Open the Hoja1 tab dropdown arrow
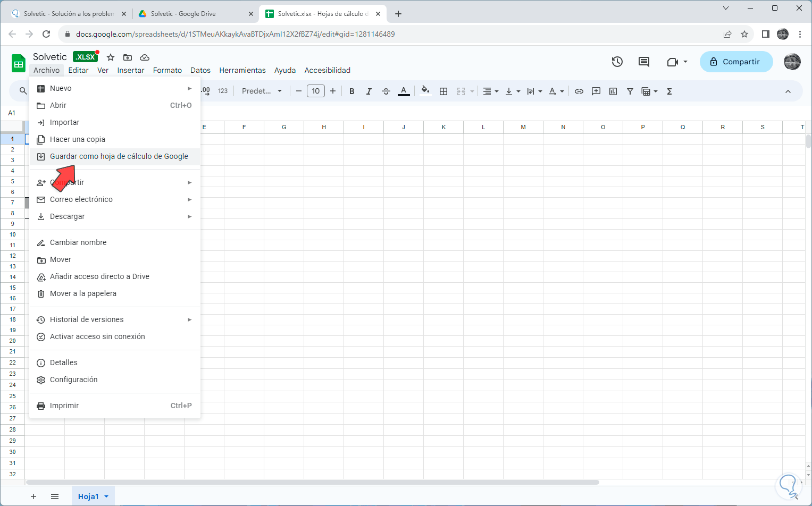The width and height of the screenshot is (812, 506). click(106, 496)
